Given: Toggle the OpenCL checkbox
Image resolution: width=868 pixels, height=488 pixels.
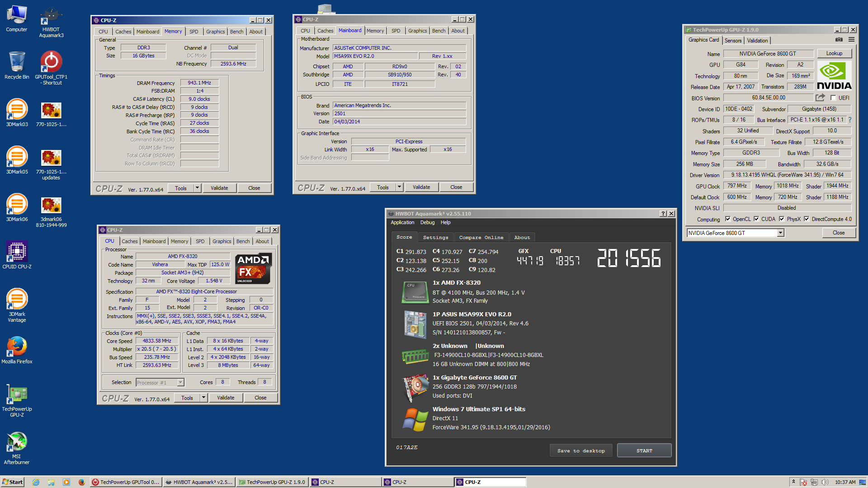Looking at the screenshot, I should pos(728,219).
